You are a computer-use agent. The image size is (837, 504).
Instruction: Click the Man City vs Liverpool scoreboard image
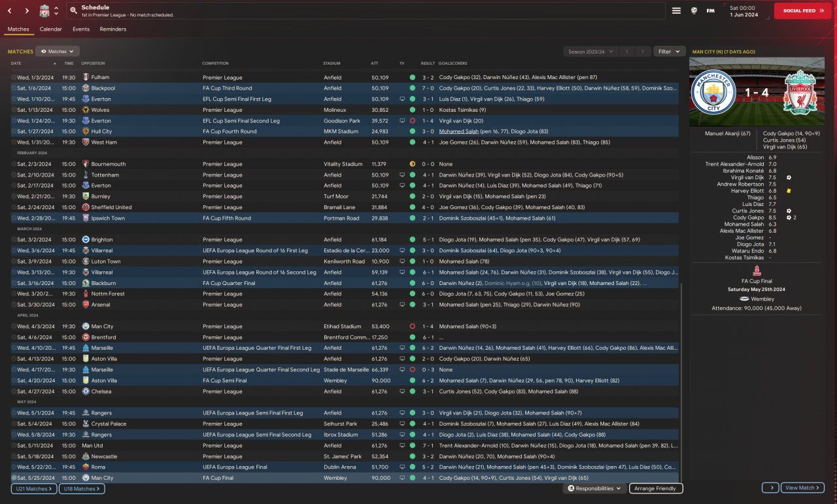click(757, 92)
